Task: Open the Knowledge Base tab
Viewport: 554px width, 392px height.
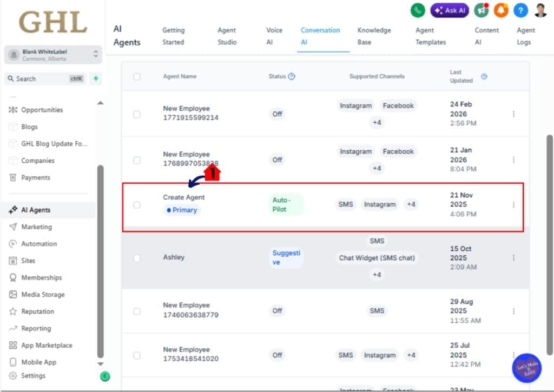Action: click(374, 36)
